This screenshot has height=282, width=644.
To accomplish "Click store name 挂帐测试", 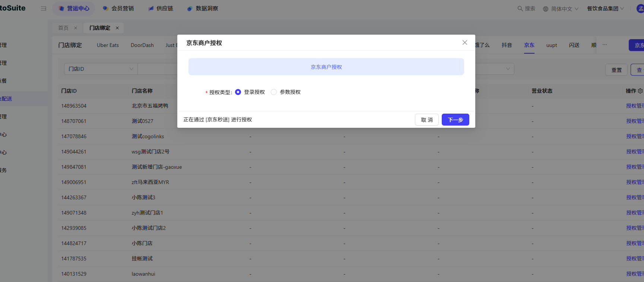I will tap(142, 259).
